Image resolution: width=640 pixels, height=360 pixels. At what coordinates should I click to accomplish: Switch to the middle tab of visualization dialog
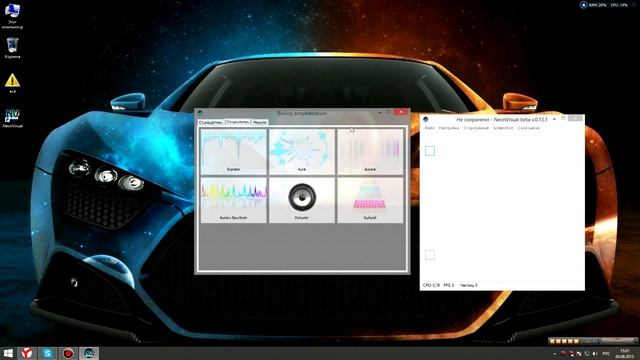pos(238,122)
